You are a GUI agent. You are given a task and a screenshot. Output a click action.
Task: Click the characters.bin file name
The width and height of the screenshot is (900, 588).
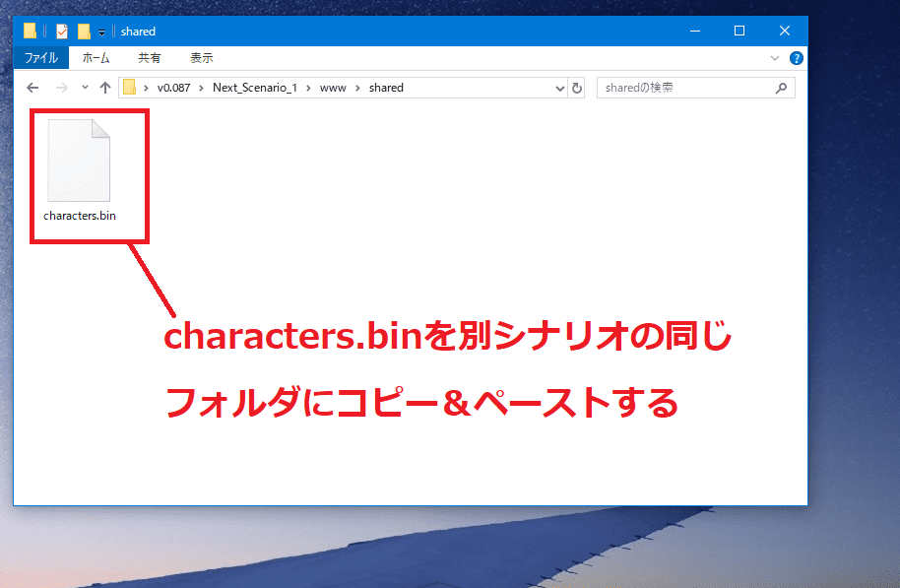click(x=80, y=216)
